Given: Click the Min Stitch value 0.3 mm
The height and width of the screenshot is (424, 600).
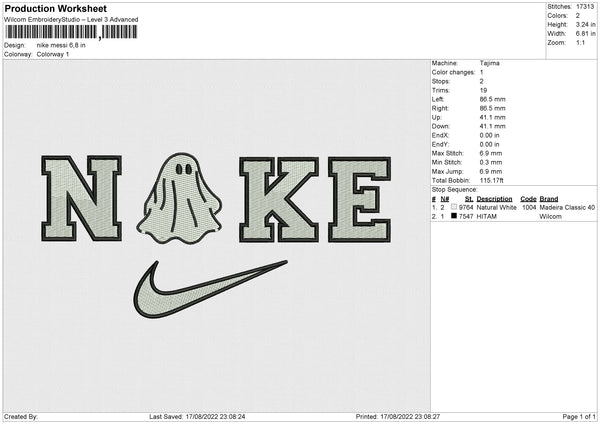Looking at the screenshot, I should [491, 162].
